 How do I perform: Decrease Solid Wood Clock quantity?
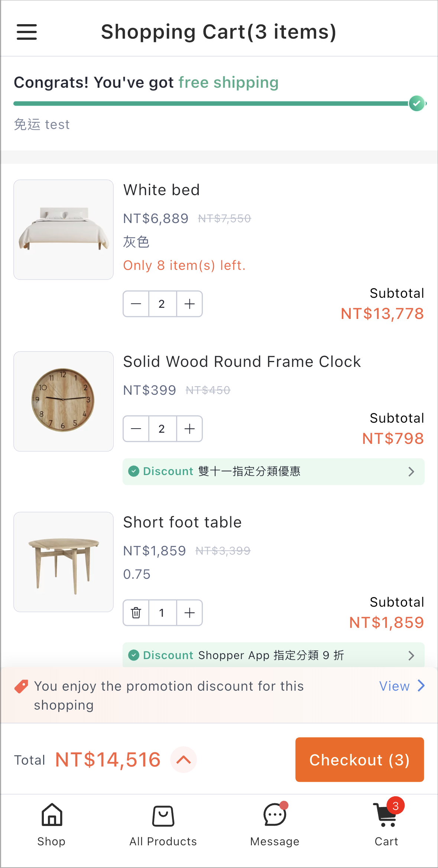tap(136, 429)
